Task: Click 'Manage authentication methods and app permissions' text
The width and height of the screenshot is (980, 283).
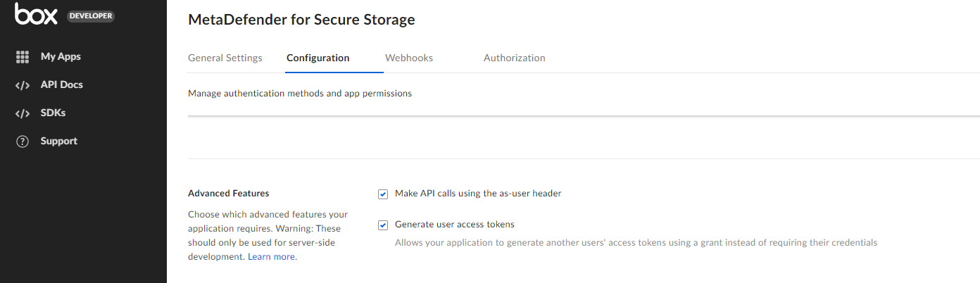Action: point(300,93)
